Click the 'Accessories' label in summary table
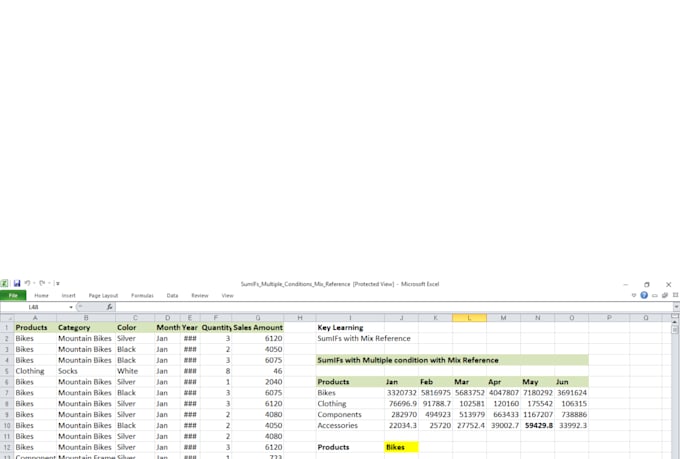 point(350,426)
